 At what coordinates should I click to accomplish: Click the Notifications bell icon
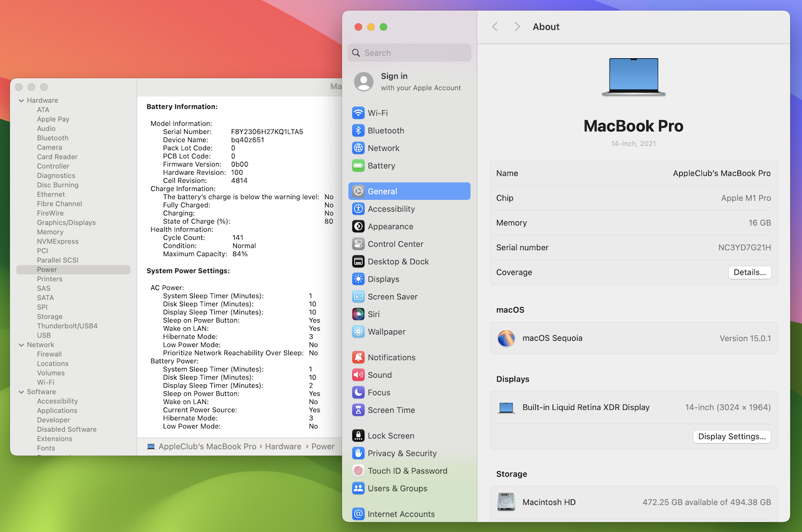pos(358,357)
